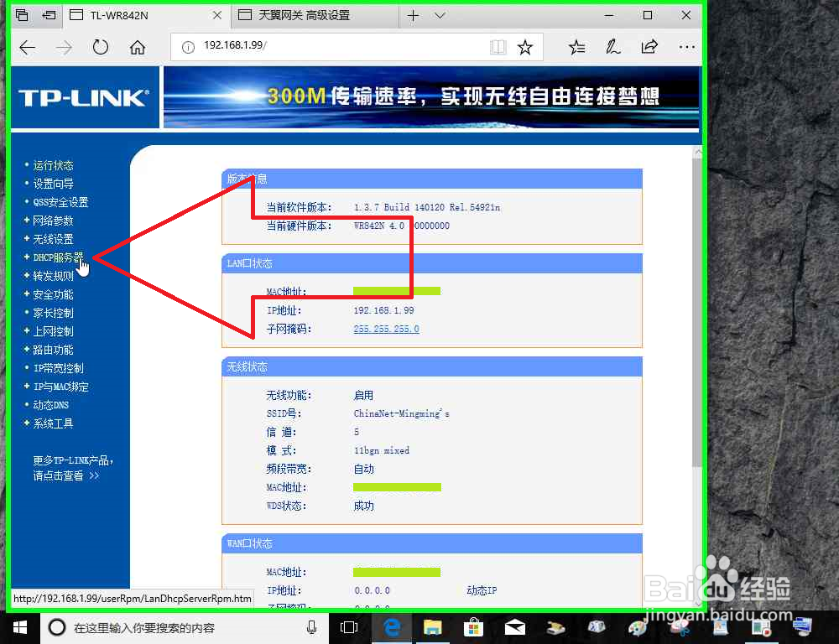Open IP带宽控制 in the sidebar
Image resolution: width=839 pixels, height=644 pixels.
(58, 368)
